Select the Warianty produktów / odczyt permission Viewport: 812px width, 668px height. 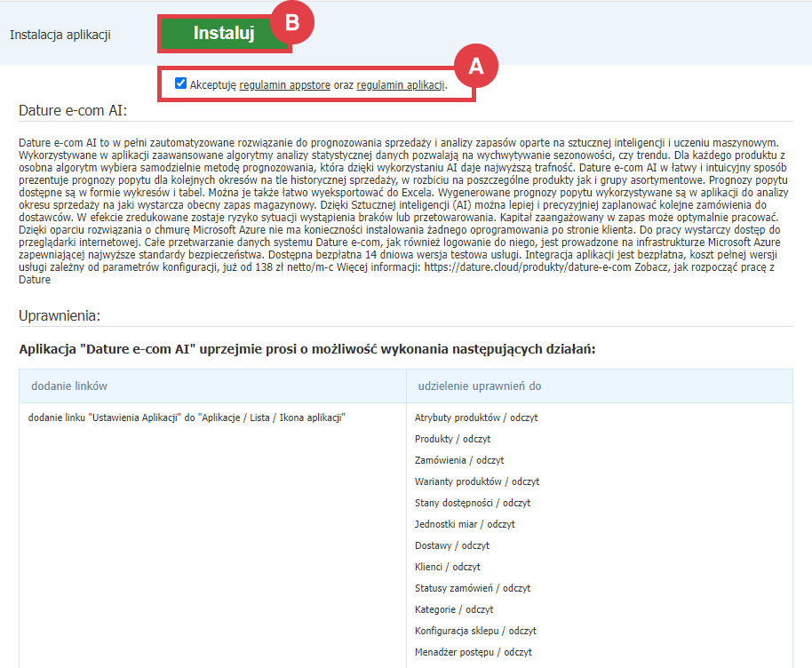(476, 481)
